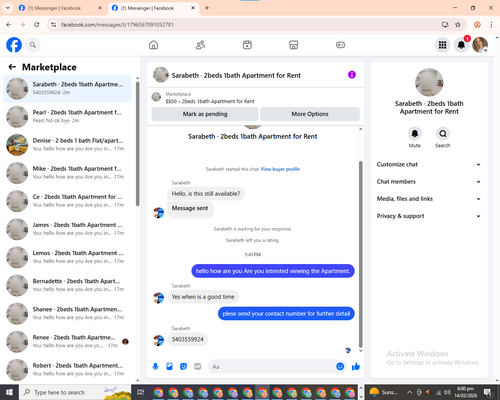Viewport: 500px width, 400px height.
Task: Open Sarabeth chat header title
Action: pos(236,75)
